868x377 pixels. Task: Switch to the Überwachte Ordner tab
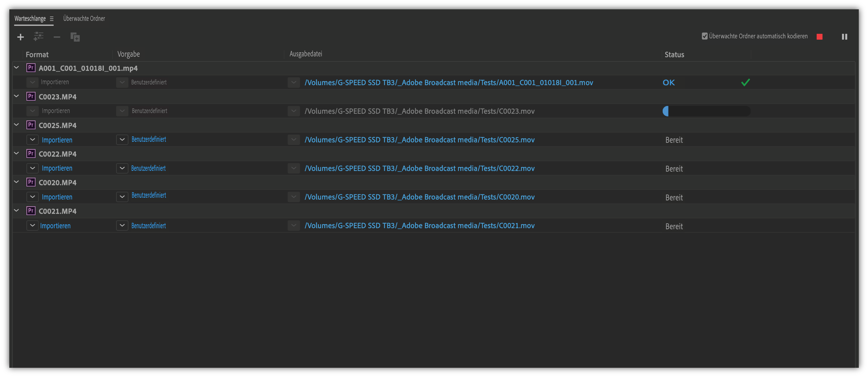84,19
